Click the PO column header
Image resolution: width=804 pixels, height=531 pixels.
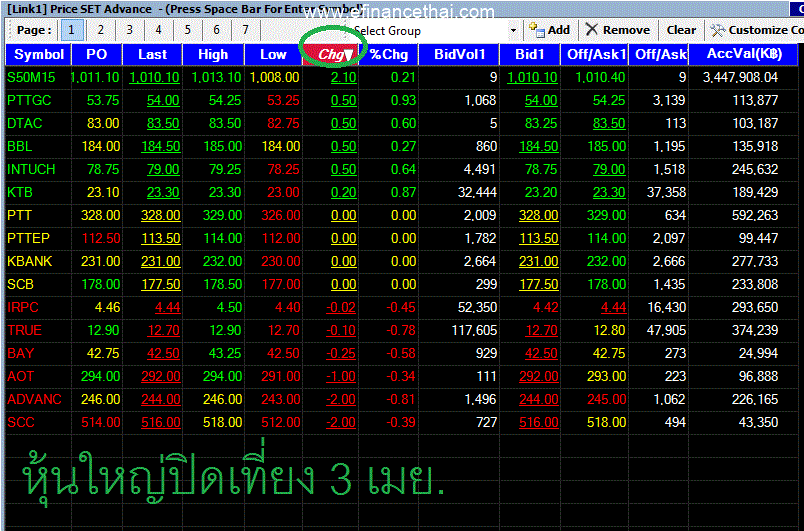coord(96,54)
